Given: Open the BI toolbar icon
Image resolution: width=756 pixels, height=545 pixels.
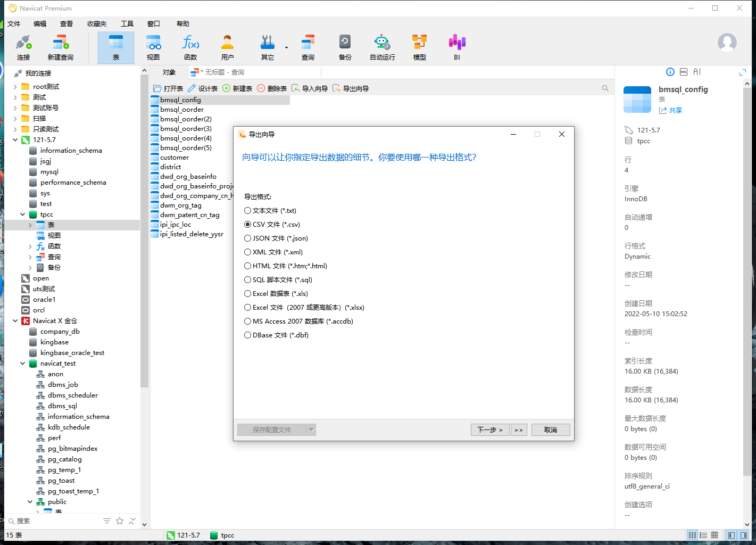Looking at the screenshot, I should coord(457,47).
